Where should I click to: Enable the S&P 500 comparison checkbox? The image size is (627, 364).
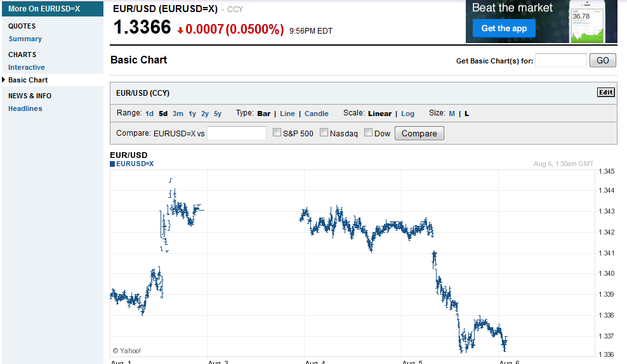tap(277, 133)
